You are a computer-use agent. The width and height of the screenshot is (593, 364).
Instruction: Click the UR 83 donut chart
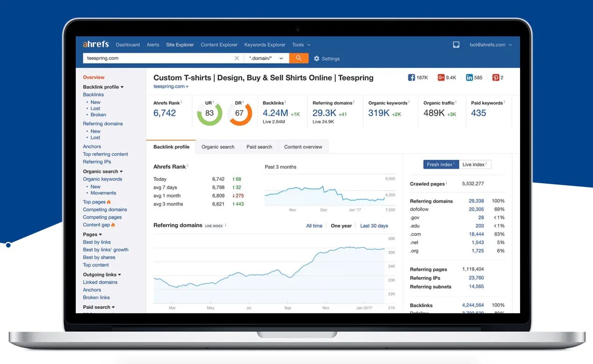coord(210,113)
